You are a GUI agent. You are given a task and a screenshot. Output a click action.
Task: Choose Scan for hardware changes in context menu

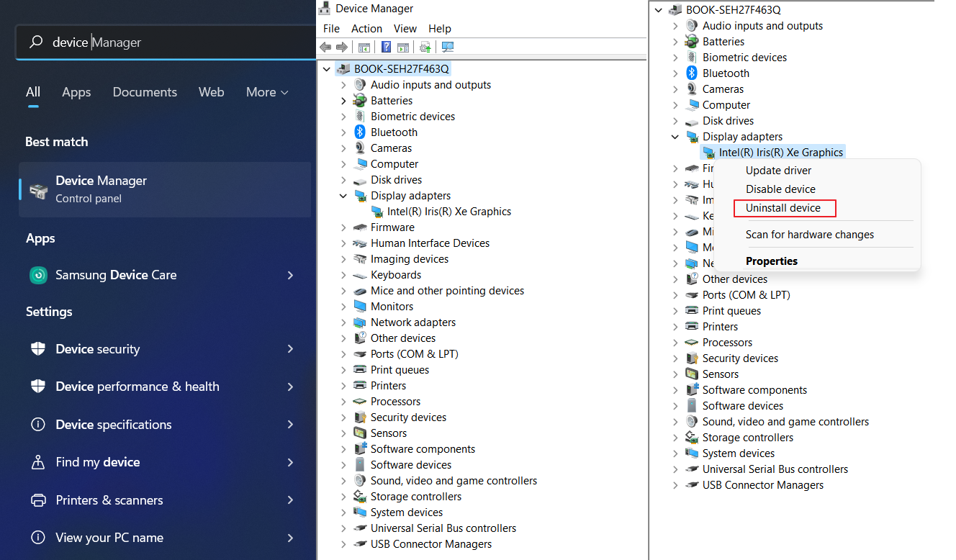810,235
